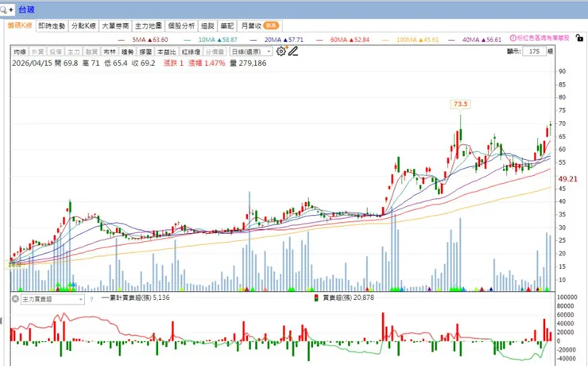Viewport: 588px width, 366px height.
Task: Select the pencil drawing tool icon
Action: [293, 52]
